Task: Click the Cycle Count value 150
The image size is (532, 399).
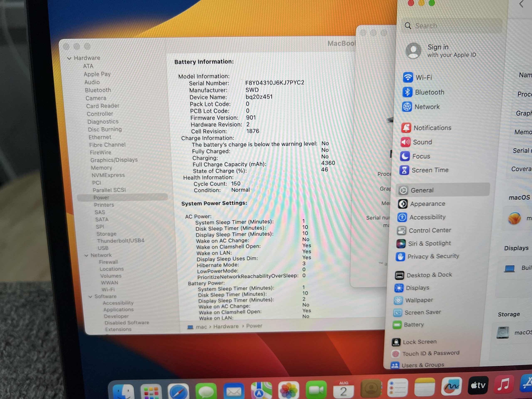Action: (x=236, y=184)
